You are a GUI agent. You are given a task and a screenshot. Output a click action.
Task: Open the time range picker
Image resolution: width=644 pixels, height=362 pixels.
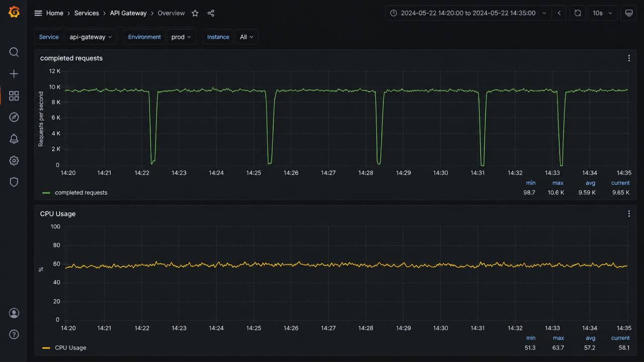[468, 13]
